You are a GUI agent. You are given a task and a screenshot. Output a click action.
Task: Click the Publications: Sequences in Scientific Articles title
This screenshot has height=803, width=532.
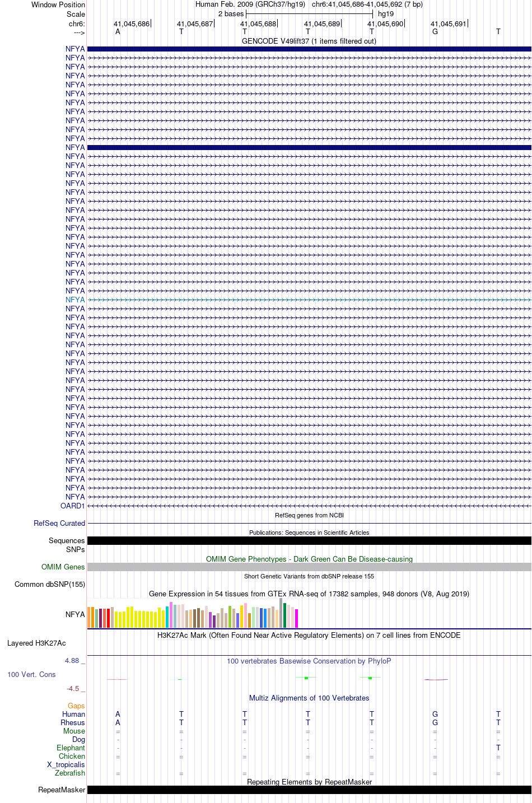pyautogui.click(x=309, y=533)
